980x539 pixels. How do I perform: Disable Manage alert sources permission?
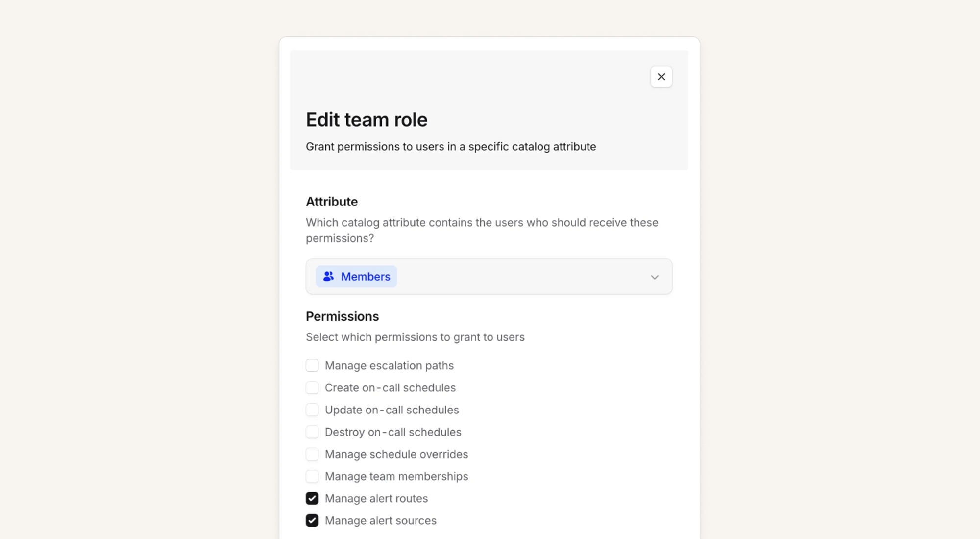pyautogui.click(x=312, y=520)
